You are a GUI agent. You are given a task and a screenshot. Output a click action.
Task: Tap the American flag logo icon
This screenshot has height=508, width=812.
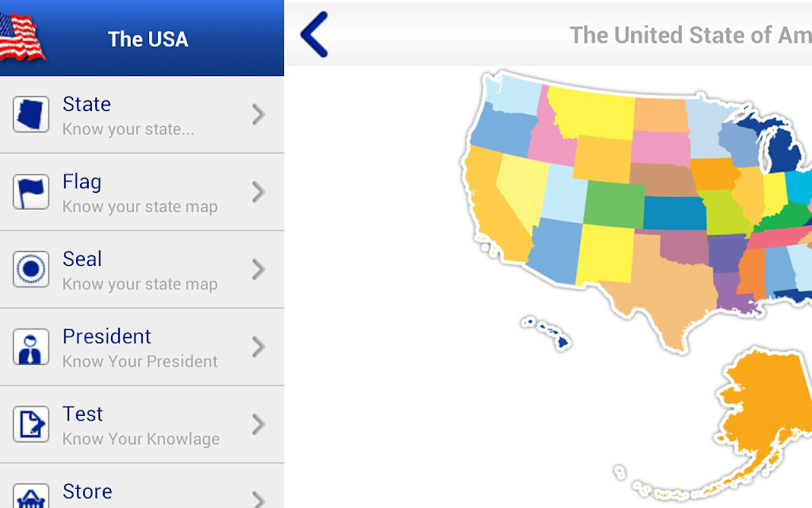(x=21, y=37)
